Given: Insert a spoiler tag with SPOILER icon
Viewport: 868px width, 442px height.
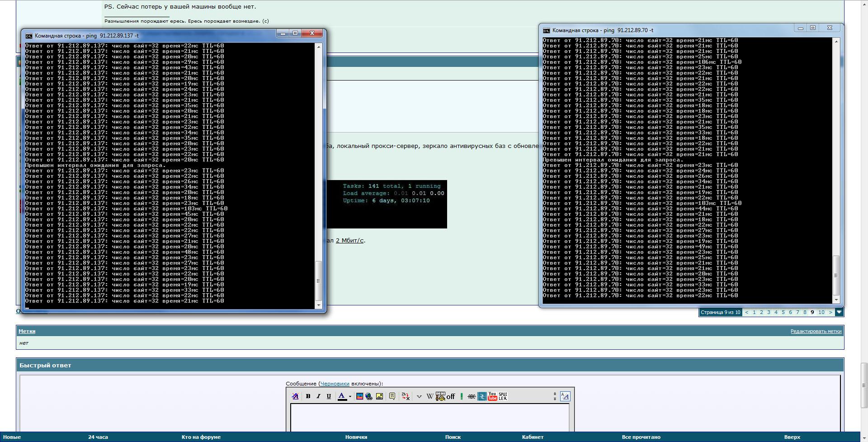Looking at the screenshot, I should pyautogui.click(x=503, y=396).
